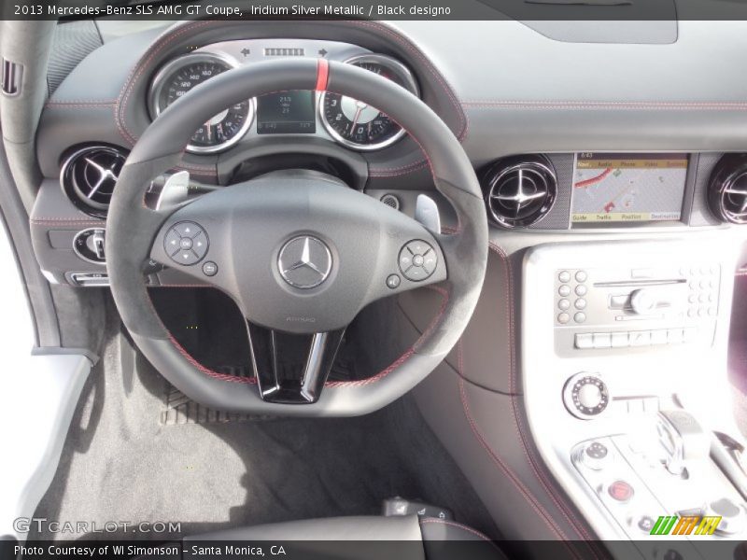
Task: Click the small round mute button below right steering pad
Action: (393, 282)
